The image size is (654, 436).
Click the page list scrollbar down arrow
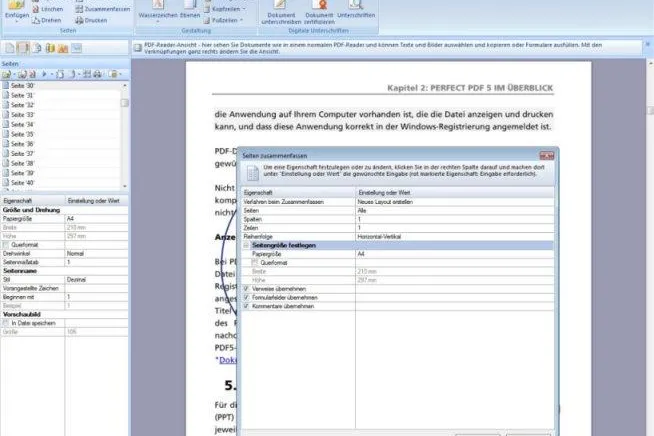(125, 186)
